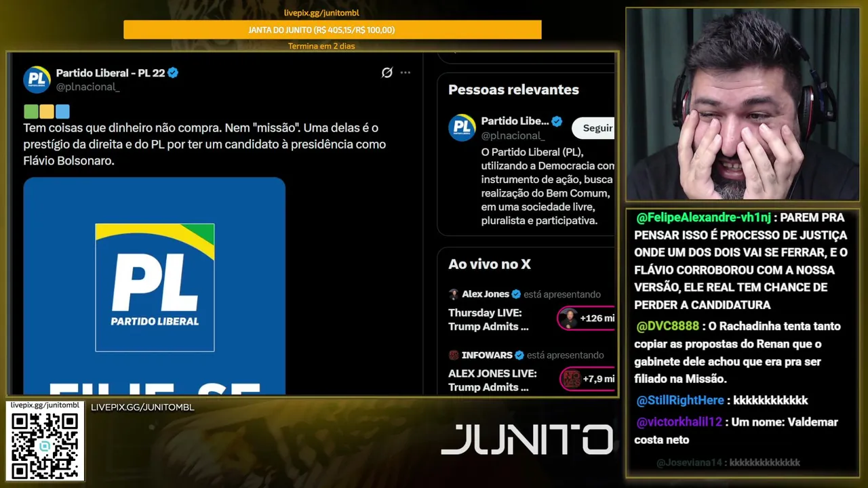Click the @plnacional_ handle under Pessoas relevantes
Viewport: 868px width, 488px height.
pyautogui.click(x=513, y=136)
